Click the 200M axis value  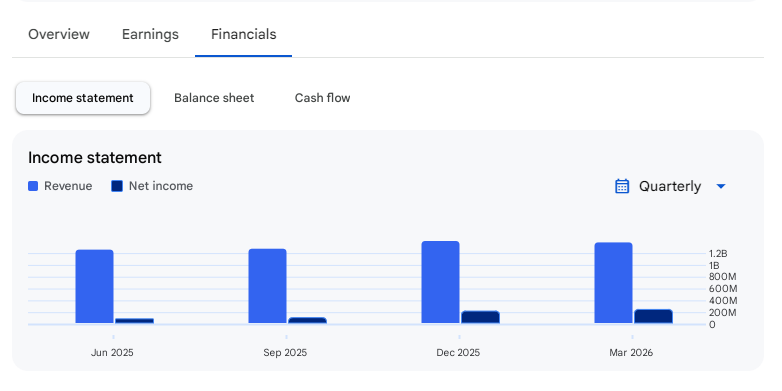tap(723, 313)
